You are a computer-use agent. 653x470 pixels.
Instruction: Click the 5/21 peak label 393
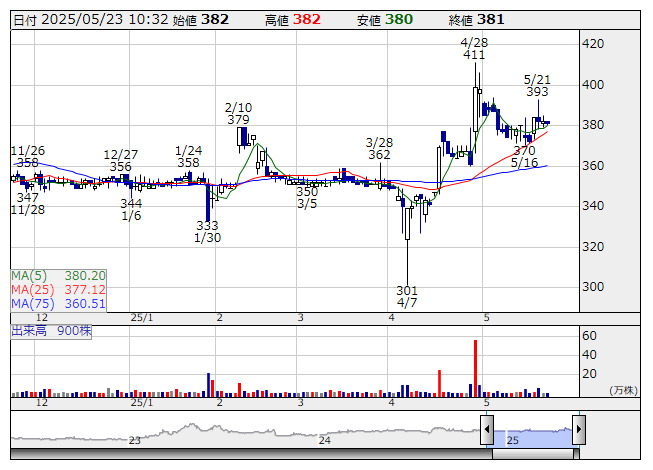538,91
